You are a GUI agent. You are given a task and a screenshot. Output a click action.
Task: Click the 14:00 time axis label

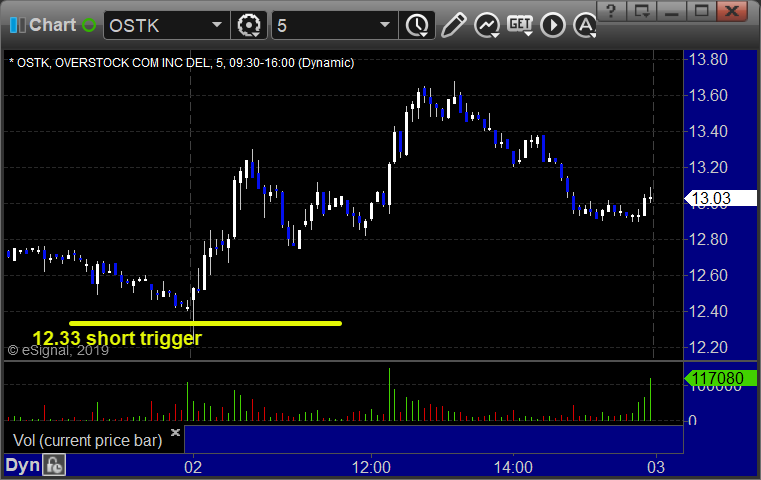tap(513, 467)
